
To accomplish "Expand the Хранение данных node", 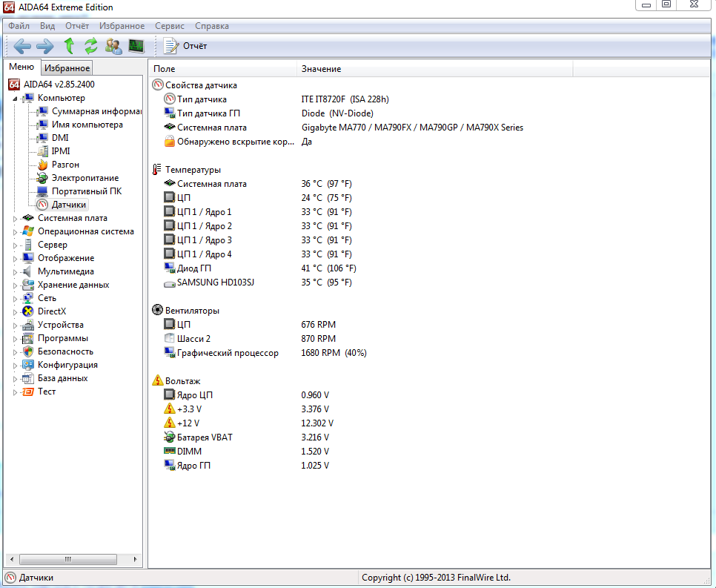I will pyautogui.click(x=15, y=285).
